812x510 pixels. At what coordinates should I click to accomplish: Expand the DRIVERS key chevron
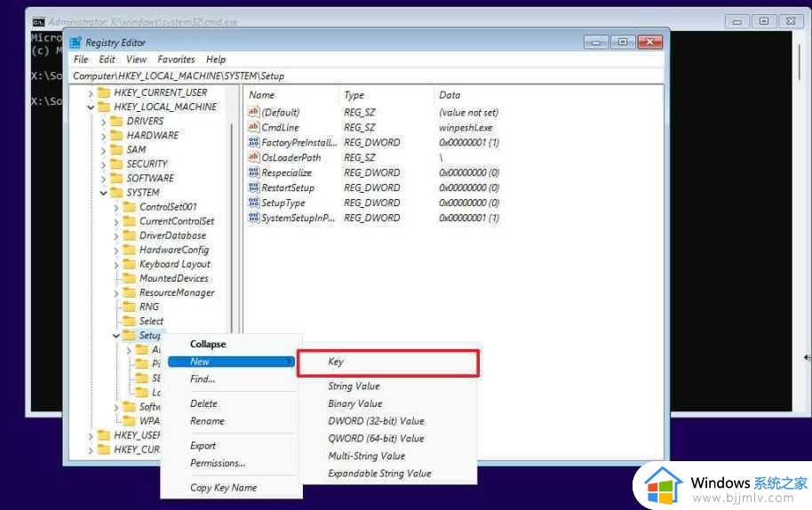(x=103, y=122)
